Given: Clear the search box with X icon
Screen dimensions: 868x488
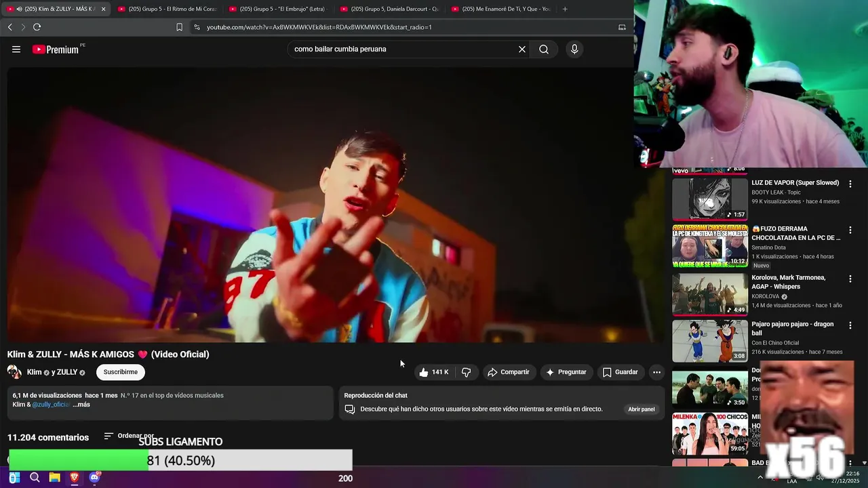Looking at the screenshot, I should click(x=522, y=49).
